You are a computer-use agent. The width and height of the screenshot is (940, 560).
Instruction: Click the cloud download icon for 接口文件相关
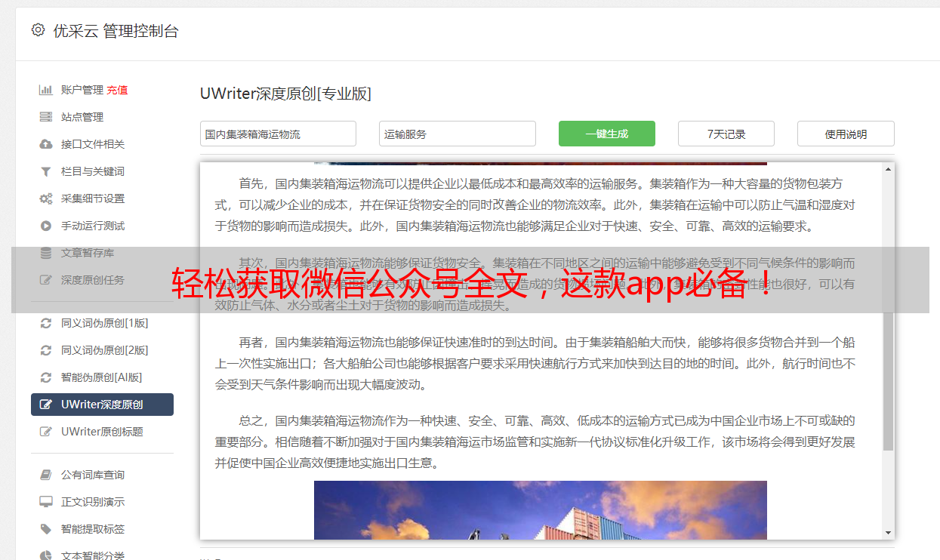(46, 144)
